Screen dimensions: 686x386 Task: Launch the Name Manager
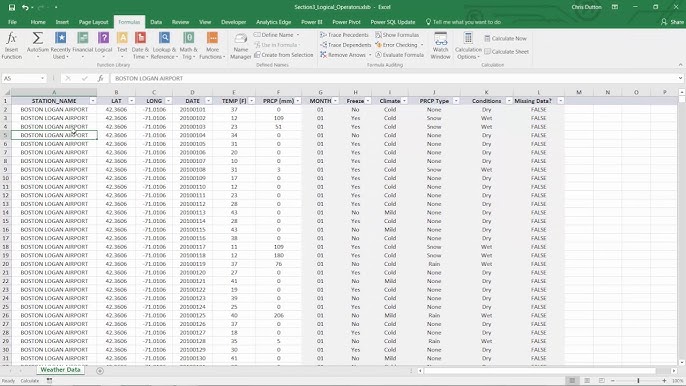pyautogui.click(x=241, y=46)
